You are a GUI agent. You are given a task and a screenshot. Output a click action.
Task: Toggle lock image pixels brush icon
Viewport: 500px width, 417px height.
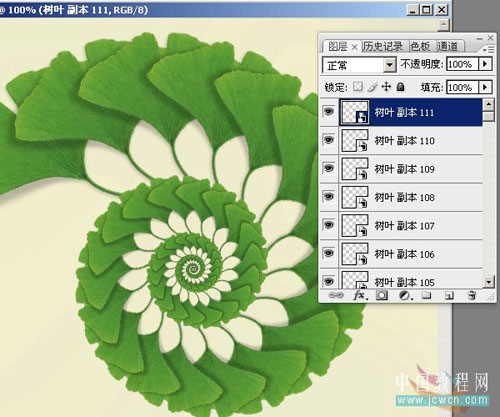click(x=373, y=87)
